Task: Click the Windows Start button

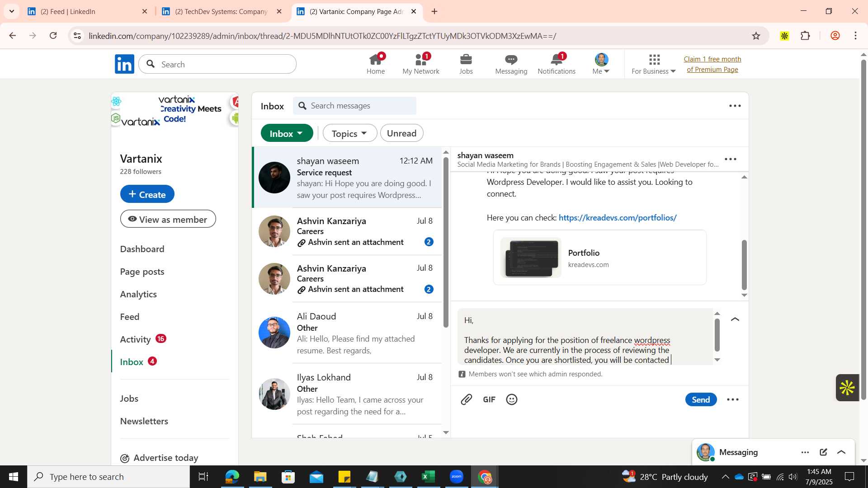Action: point(13,477)
